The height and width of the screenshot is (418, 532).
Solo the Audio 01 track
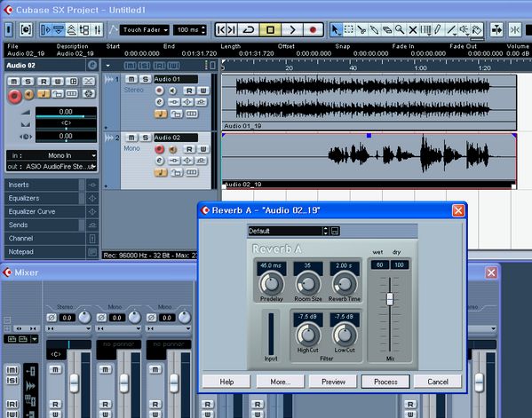point(146,79)
